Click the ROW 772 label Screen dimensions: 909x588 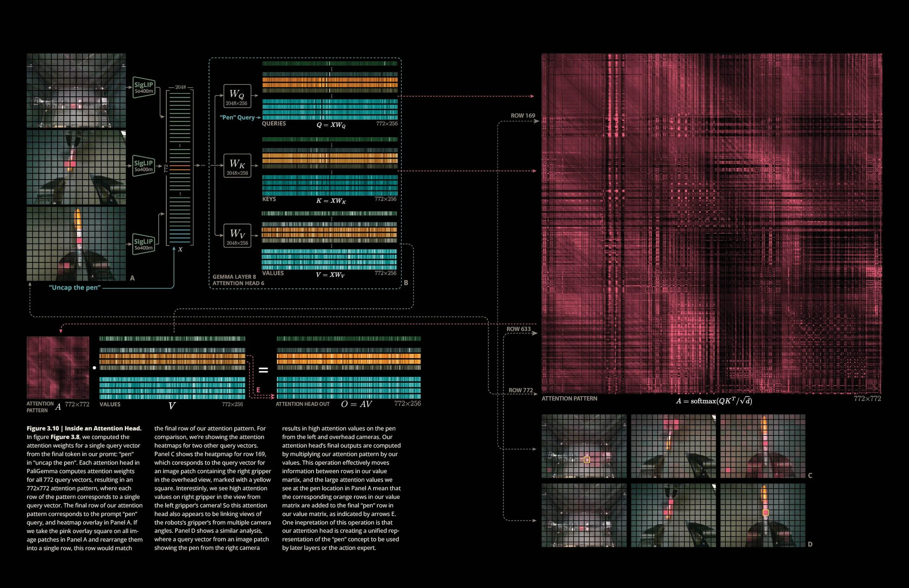(521, 390)
